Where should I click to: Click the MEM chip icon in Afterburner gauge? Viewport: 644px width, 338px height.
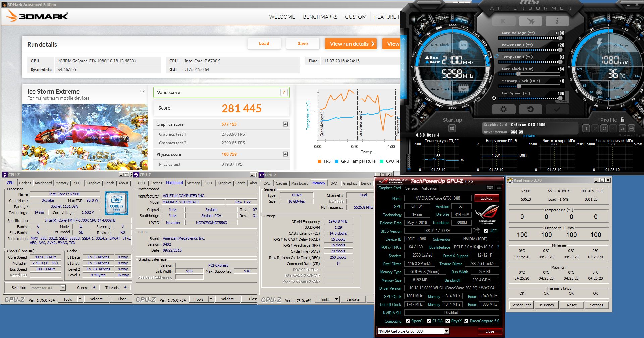coord(463,89)
